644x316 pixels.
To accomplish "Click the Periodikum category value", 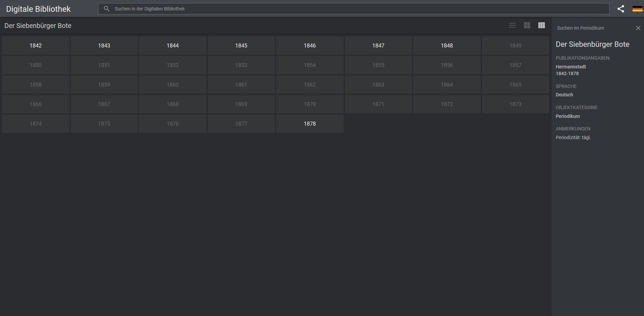I will coord(568,116).
